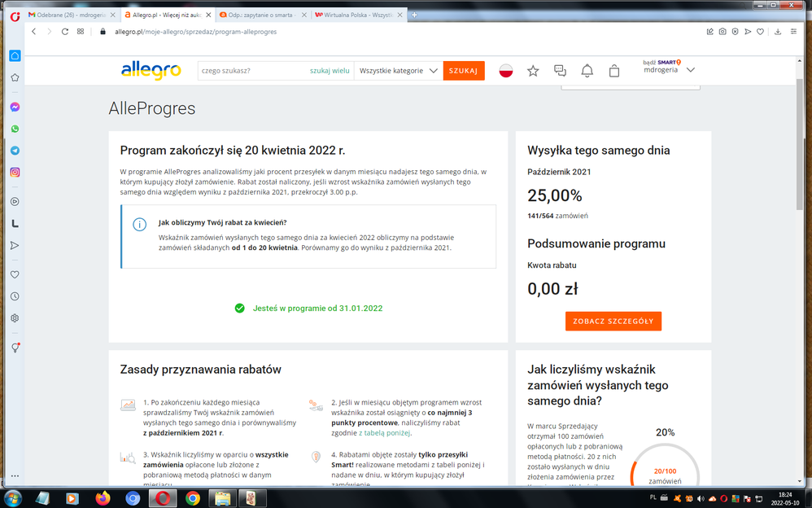Expand Wszystkie kategorie dropdown

[398, 71]
